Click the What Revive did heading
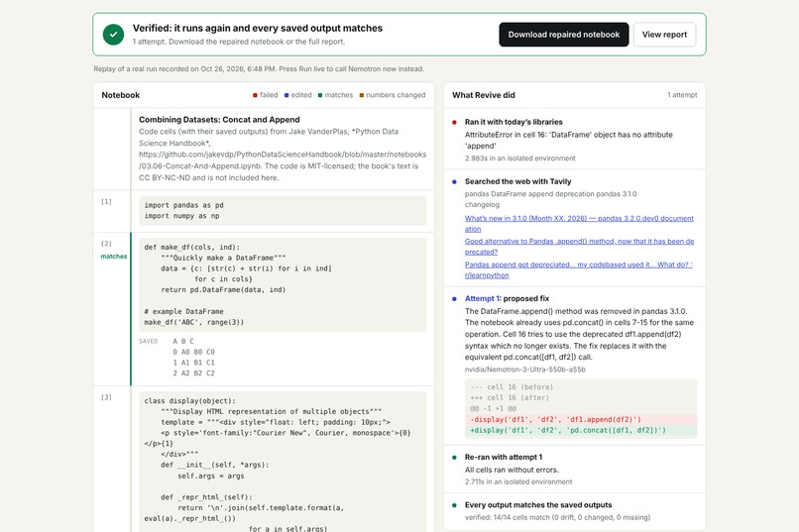Screen dimensions: 799x532 coord(484,95)
